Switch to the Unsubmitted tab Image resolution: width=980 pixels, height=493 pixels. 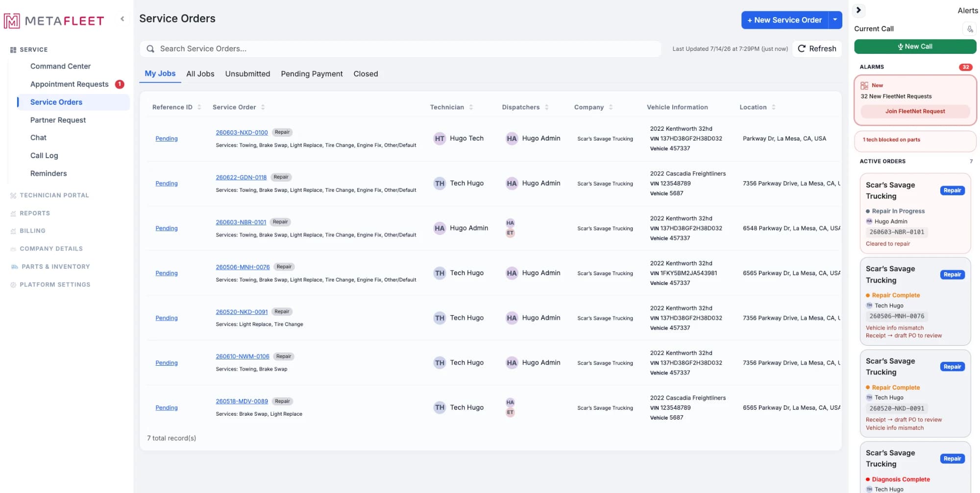tap(247, 74)
